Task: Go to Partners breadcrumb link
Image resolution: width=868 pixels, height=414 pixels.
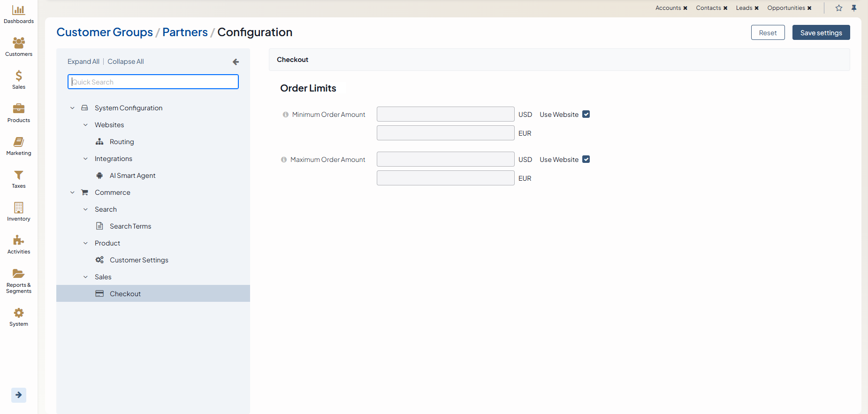Action: [185, 32]
